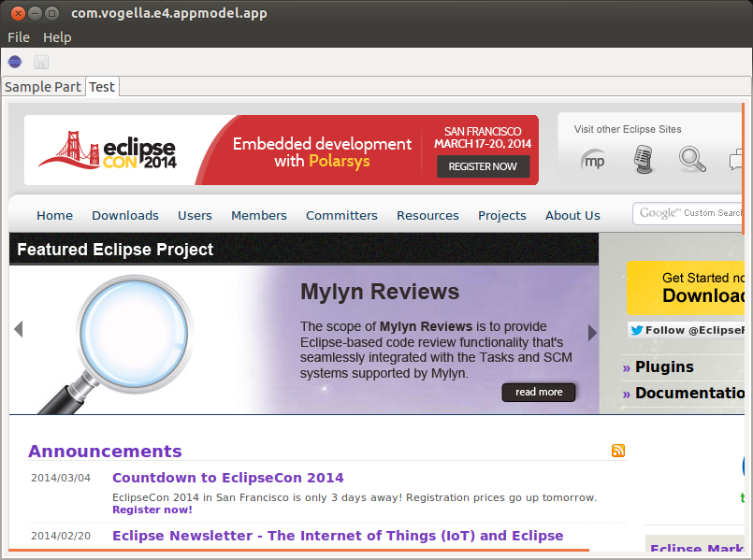Go to the Members page
The width and height of the screenshot is (753, 560).
259,215
